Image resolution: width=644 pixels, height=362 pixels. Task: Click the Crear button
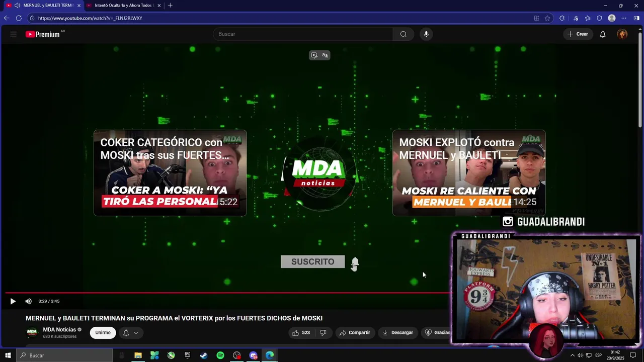578,34
